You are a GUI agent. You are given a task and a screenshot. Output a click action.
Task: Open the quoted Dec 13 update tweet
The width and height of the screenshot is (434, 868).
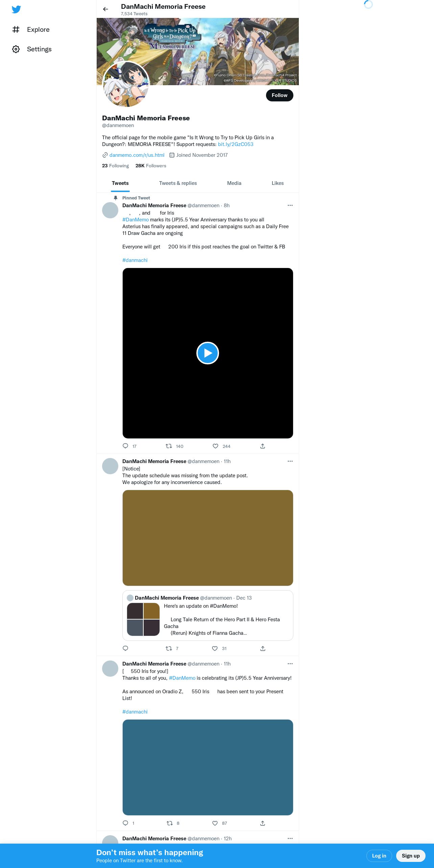(208, 616)
